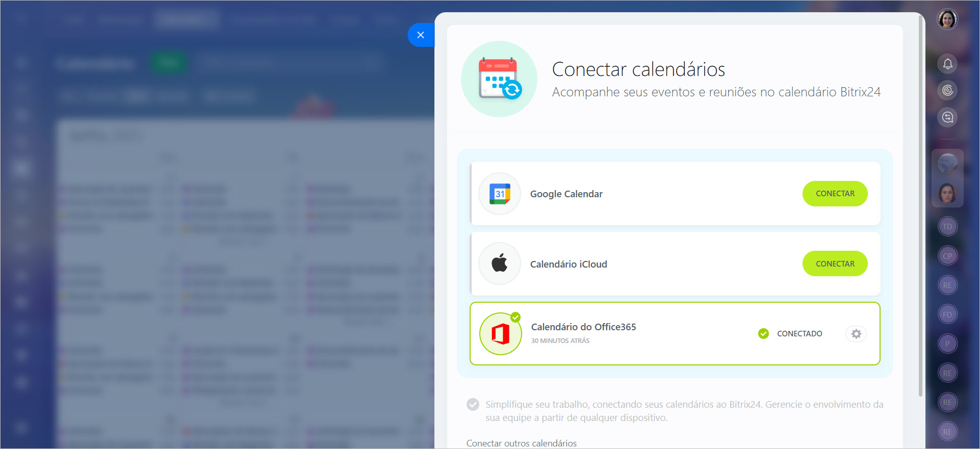The width and height of the screenshot is (980, 449).
Task: Open the spiral target icon in right sidebar
Action: point(947,91)
